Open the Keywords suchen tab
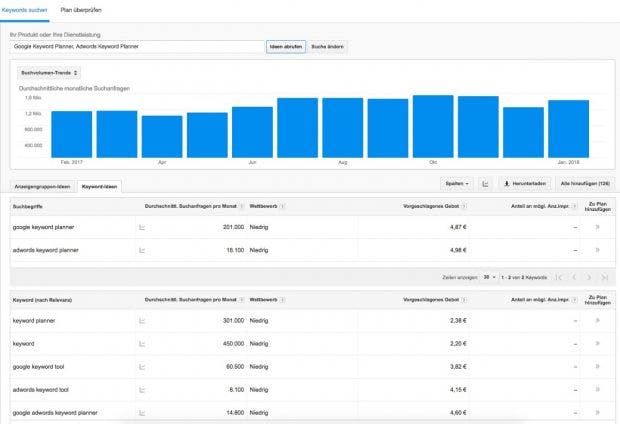This screenshot has width=620, height=424. pos(24,10)
